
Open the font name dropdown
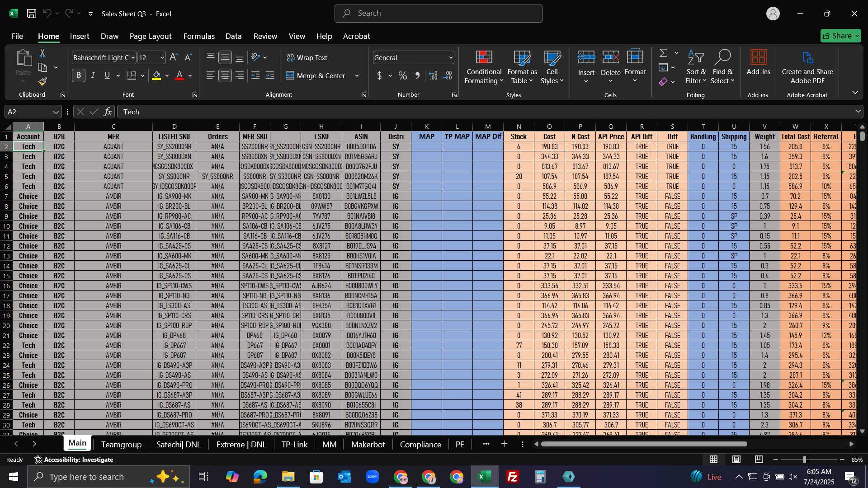click(x=133, y=58)
